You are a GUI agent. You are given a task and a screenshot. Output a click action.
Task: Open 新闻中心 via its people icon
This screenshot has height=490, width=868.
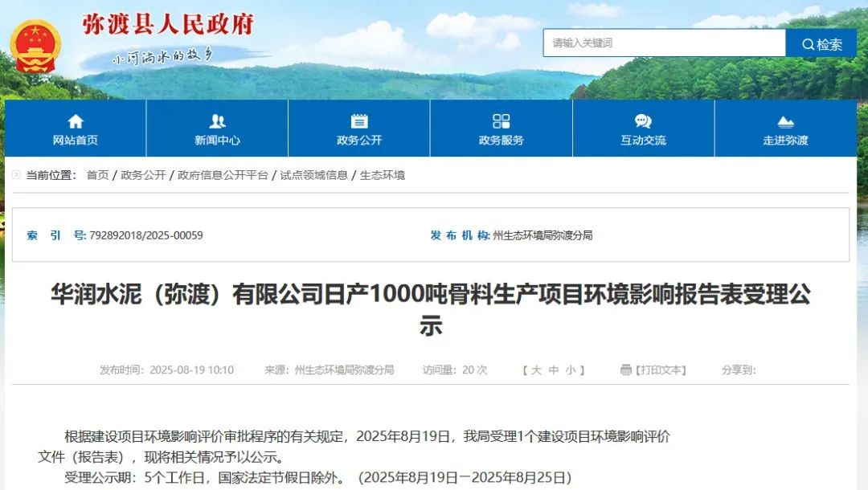click(217, 121)
